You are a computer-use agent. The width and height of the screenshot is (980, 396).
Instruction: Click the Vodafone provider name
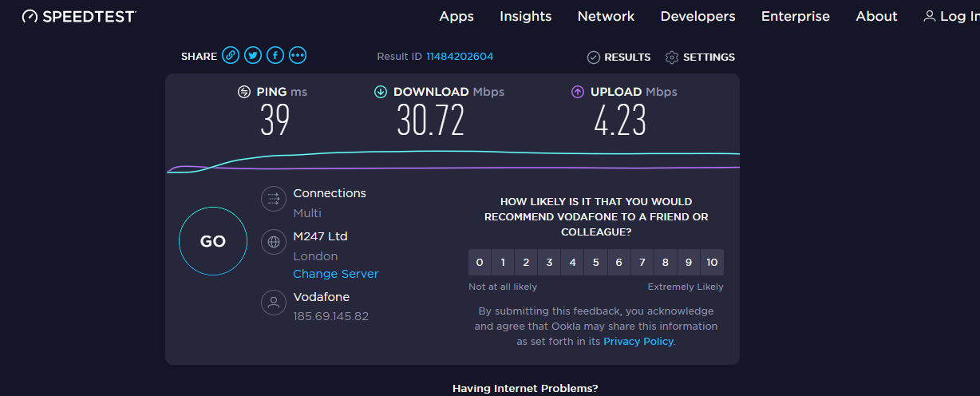point(321,297)
